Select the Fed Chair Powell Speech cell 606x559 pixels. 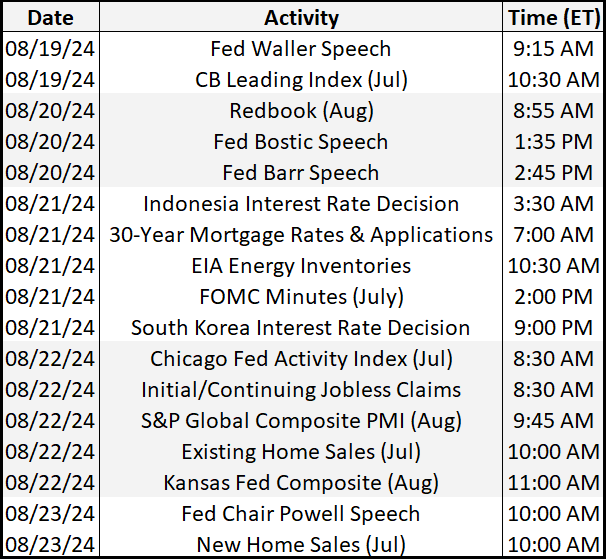301,513
